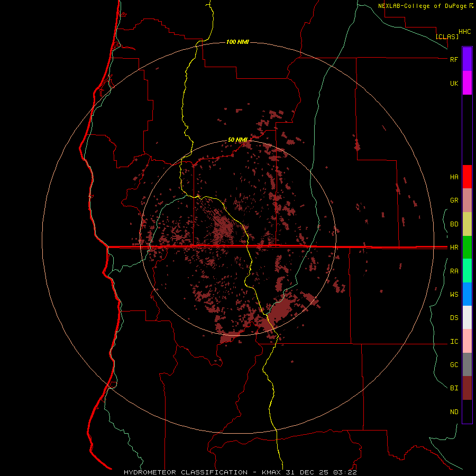Click the ND legend label
476x476 pixels.
454,411
